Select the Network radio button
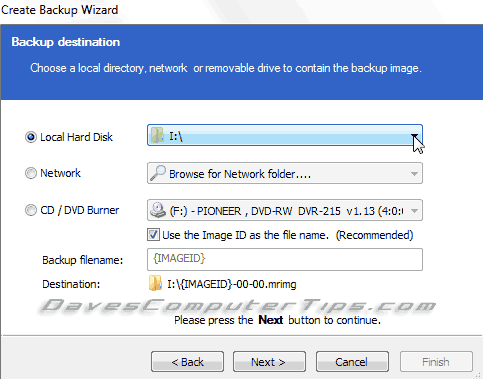 tap(31, 173)
